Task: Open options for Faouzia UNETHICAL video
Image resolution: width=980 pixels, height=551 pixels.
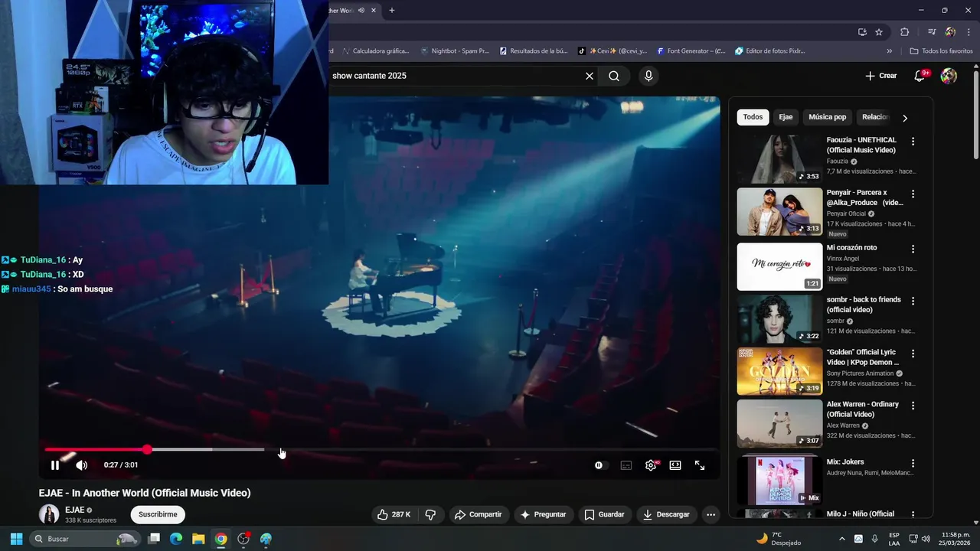Action: coord(913,142)
